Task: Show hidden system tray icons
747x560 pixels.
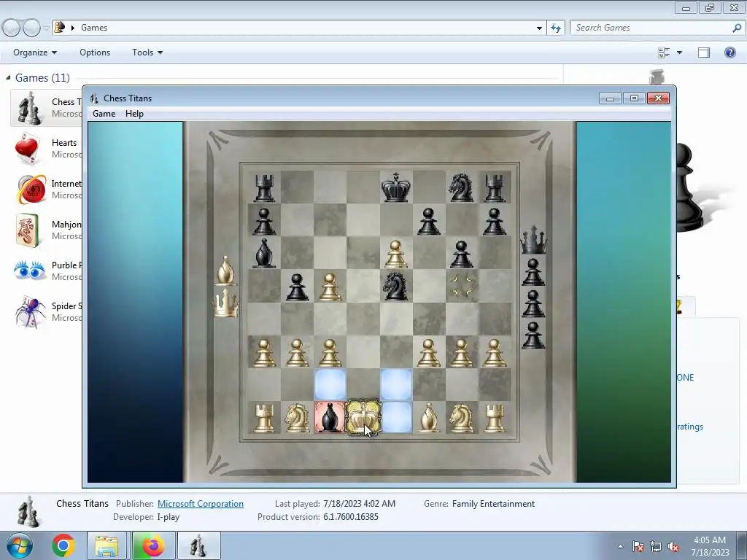Action: (x=620, y=546)
